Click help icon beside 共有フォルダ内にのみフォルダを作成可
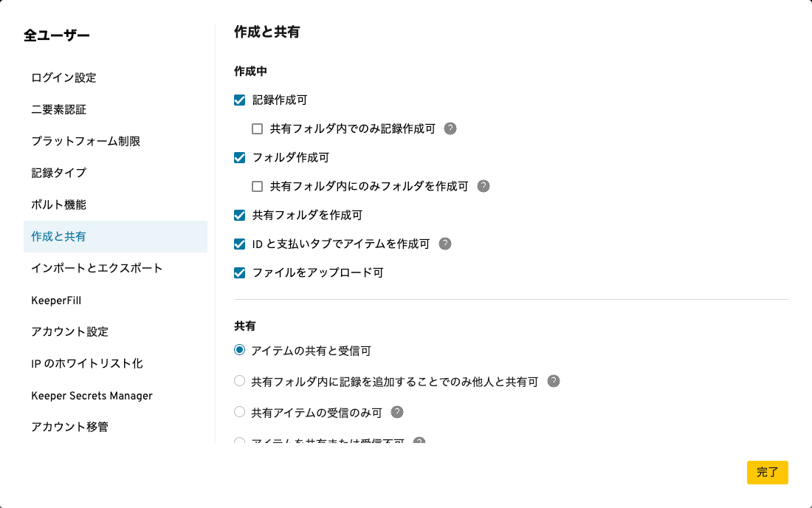The image size is (812, 508). click(x=484, y=186)
